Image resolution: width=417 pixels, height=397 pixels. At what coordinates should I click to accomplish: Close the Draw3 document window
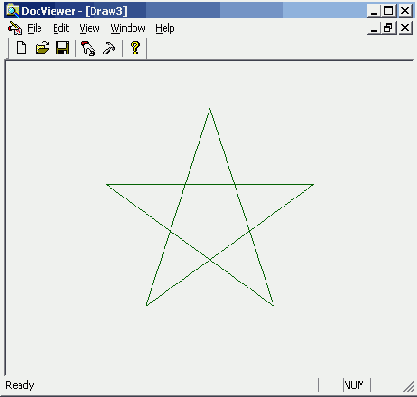(405, 28)
